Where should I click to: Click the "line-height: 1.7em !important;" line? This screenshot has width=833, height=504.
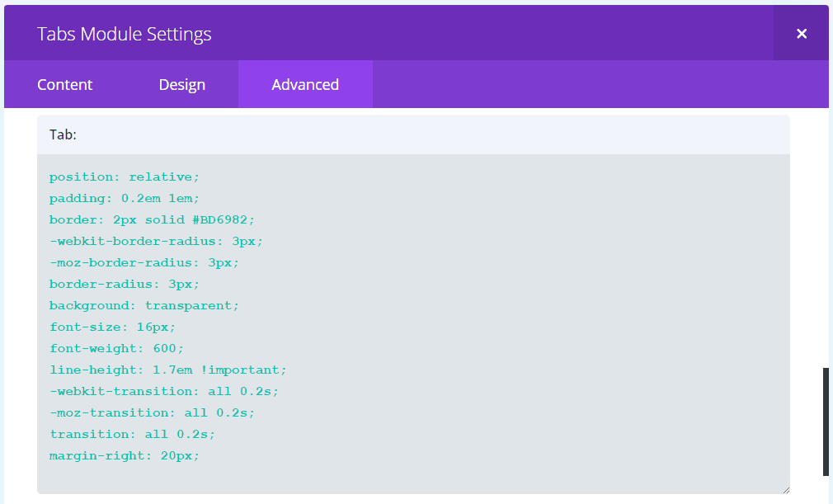(x=168, y=370)
